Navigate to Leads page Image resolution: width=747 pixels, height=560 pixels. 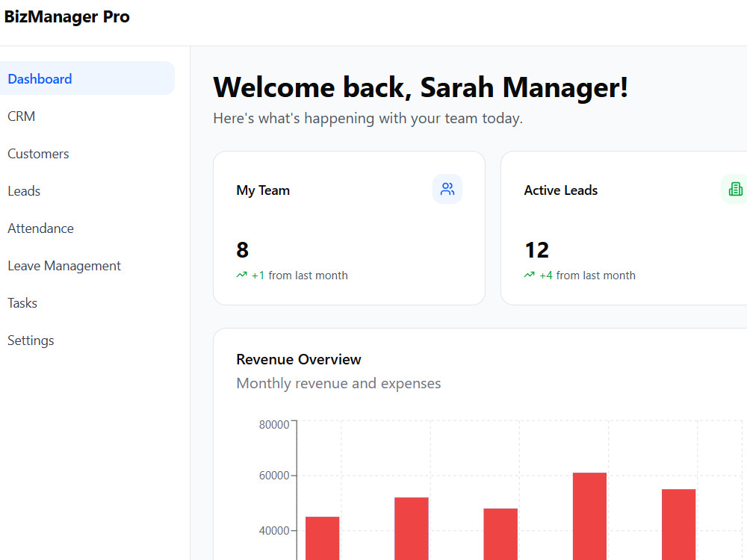pyautogui.click(x=24, y=191)
